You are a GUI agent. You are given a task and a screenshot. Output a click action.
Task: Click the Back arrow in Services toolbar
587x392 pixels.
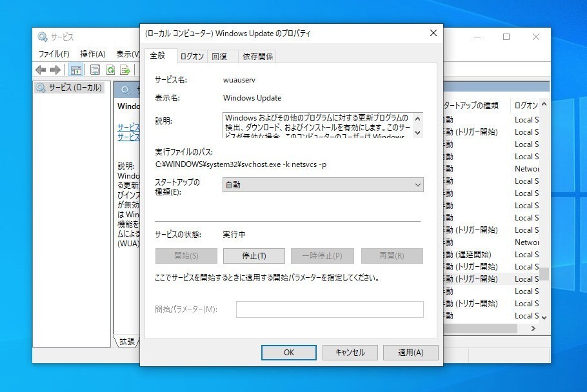(x=41, y=70)
